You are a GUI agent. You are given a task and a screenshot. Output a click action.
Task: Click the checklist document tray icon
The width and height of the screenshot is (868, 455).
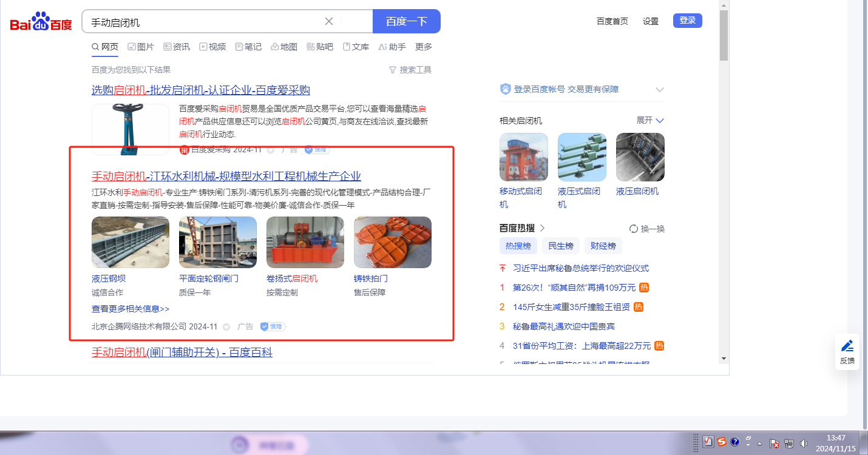point(708,442)
